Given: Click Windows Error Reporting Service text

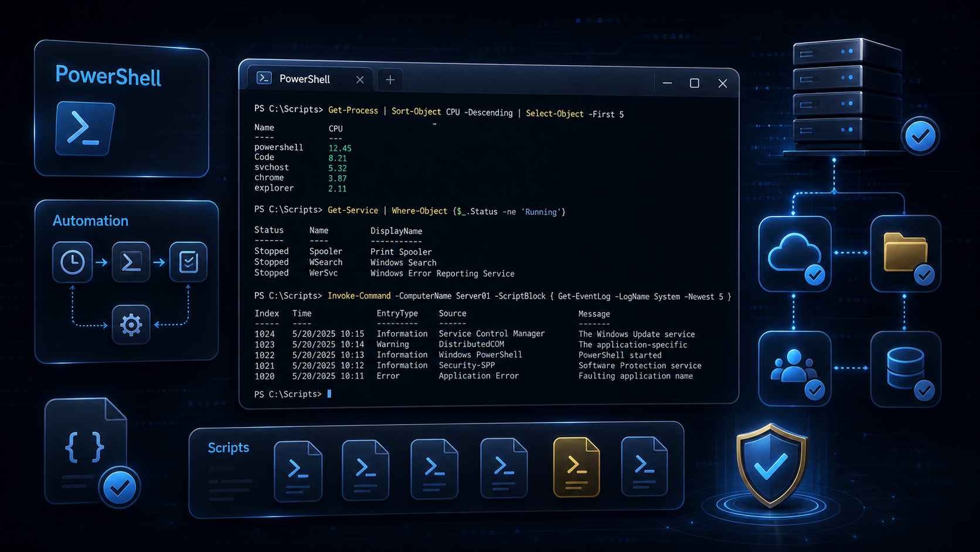Looking at the screenshot, I should pos(443,273).
